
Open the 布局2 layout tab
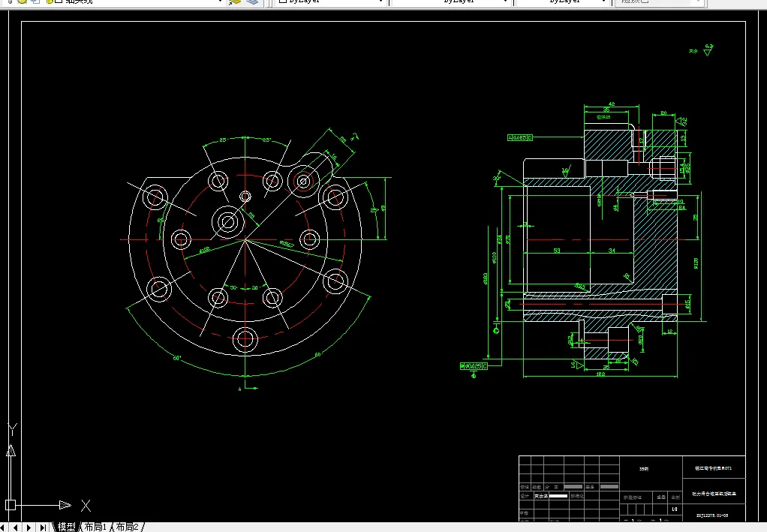(127, 527)
